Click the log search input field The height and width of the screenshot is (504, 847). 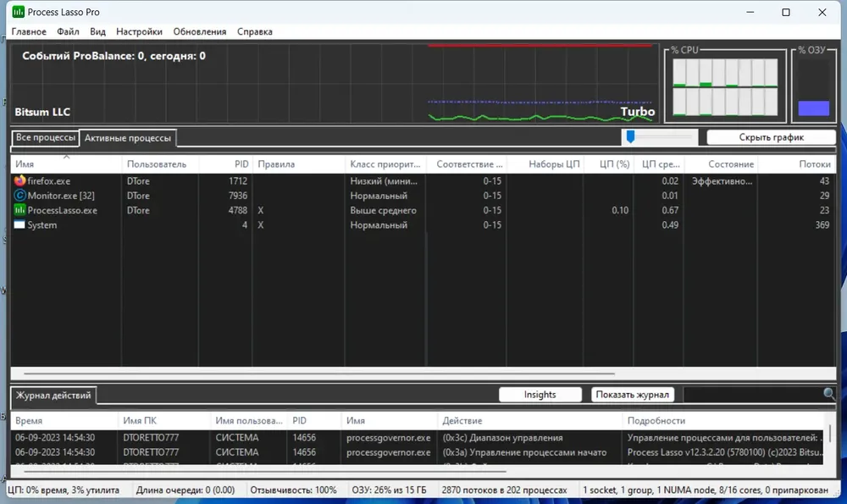[753, 395]
